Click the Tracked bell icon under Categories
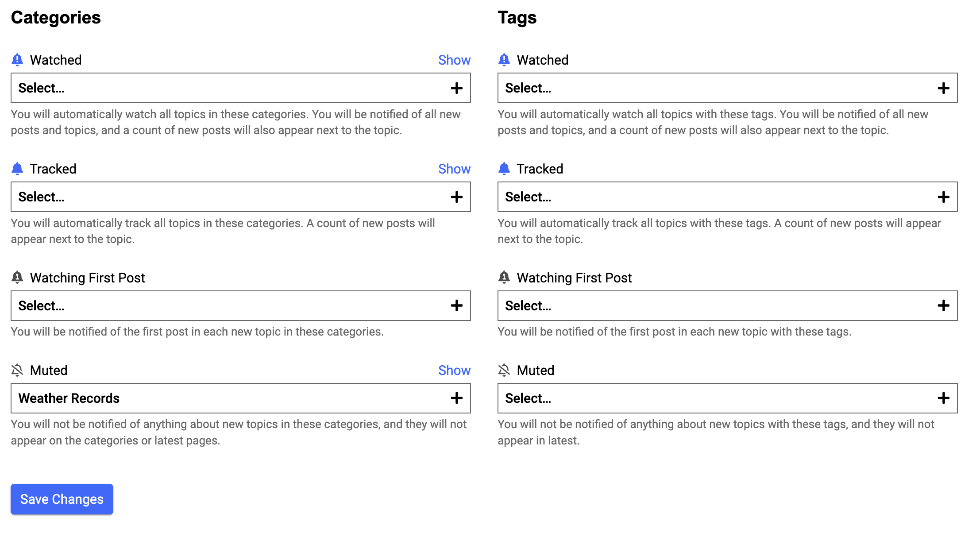 [17, 169]
